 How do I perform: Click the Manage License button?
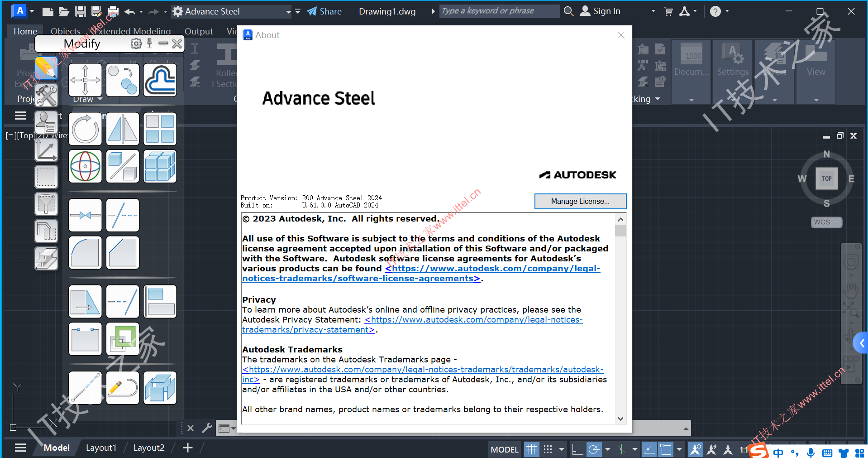point(580,201)
